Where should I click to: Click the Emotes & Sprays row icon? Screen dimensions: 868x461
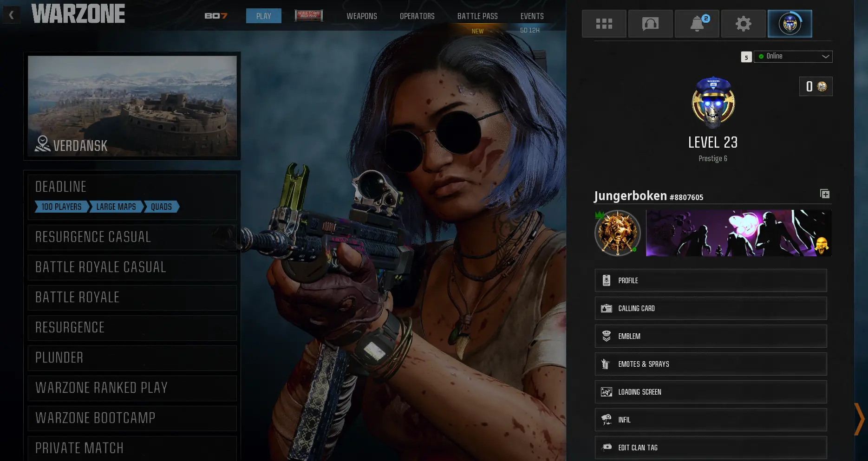pos(605,364)
